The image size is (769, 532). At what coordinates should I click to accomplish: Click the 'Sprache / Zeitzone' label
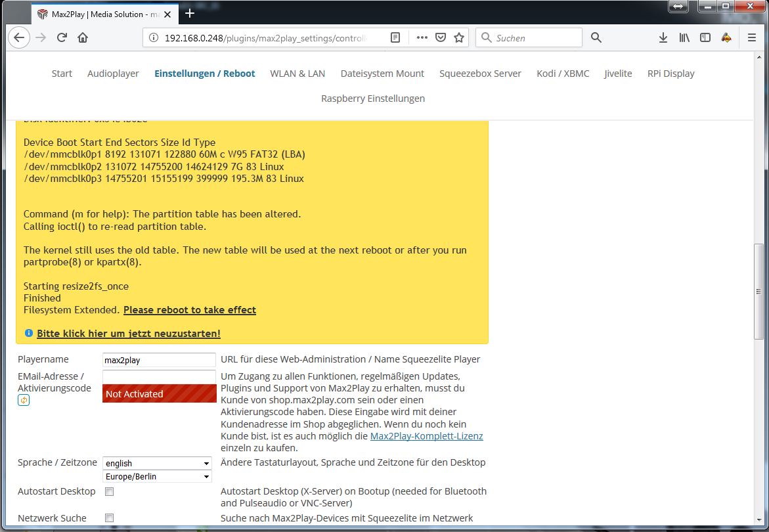[x=57, y=462]
